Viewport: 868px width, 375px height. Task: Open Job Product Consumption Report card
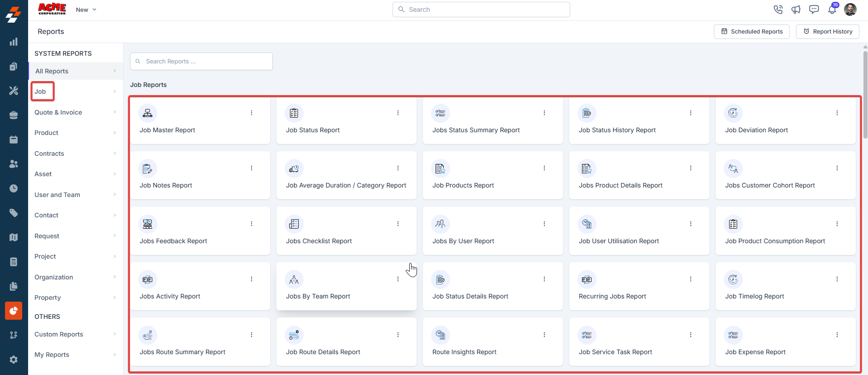pos(786,231)
